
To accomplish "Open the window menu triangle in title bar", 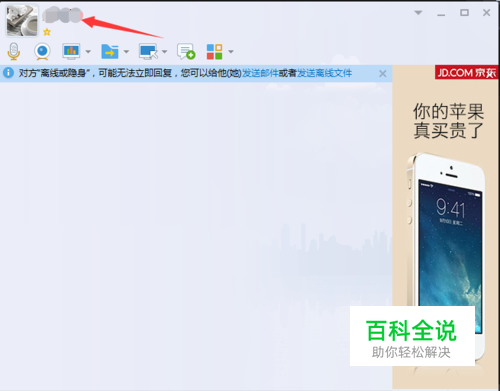I will [418, 13].
